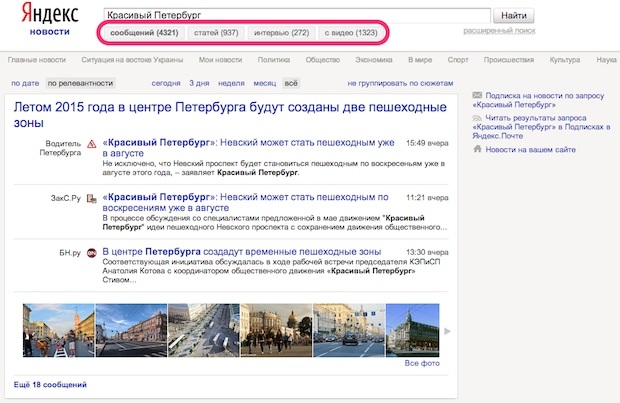Image resolution: width=620 pixels, height=403 pixels.
Task: Switch filter to 'статей (937)'
Action: (214, 34)
